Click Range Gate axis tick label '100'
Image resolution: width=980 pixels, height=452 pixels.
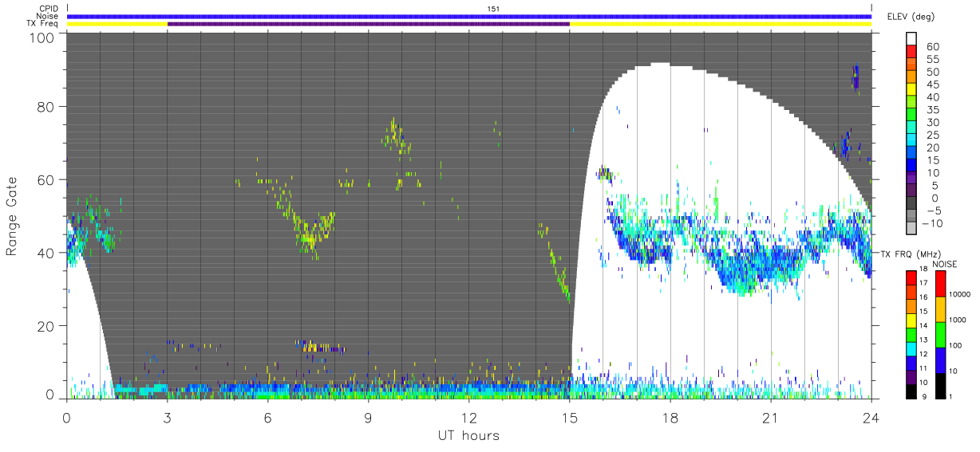tap(42, 37)
